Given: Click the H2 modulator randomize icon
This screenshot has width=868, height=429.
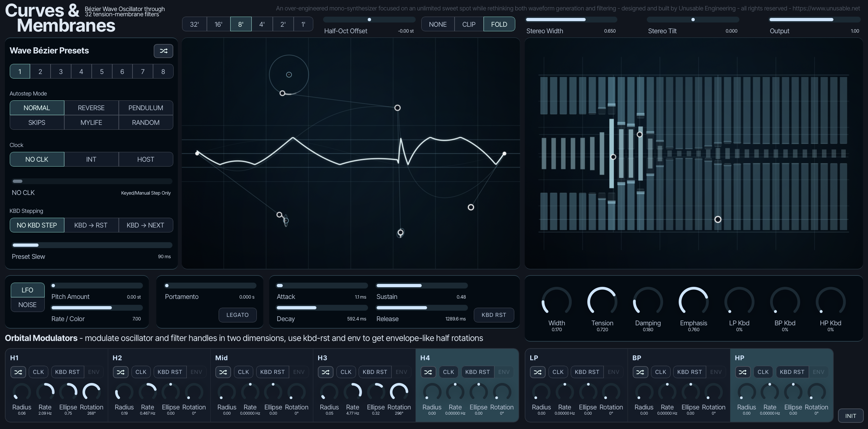Looking at the screenshot, I should coord(121,372).
